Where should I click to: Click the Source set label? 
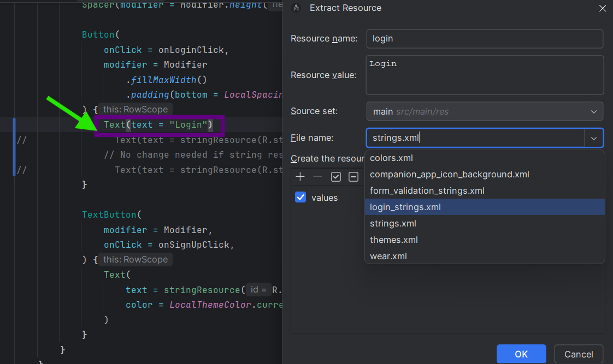314,111
